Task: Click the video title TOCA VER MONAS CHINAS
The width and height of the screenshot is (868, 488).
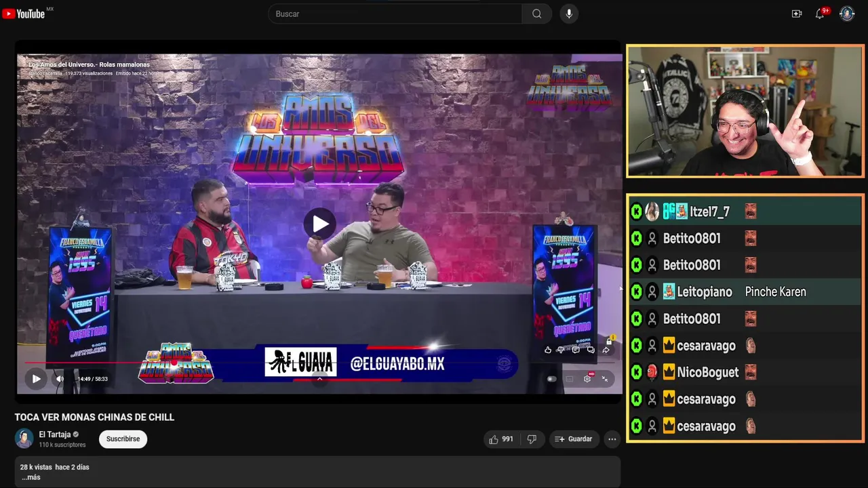Action: coord(94,418)
